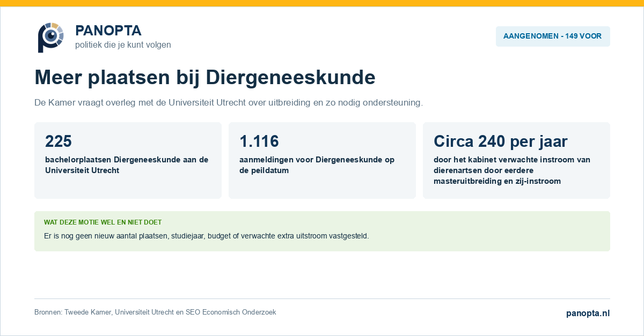This screenshot has height=336, width=644.
Task: Click the '225' statistic number
Action: 58,141
